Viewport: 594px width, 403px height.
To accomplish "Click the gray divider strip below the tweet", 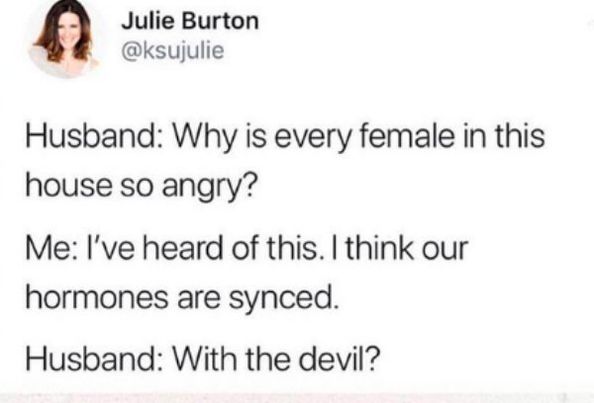I will (x=297, y=398).
